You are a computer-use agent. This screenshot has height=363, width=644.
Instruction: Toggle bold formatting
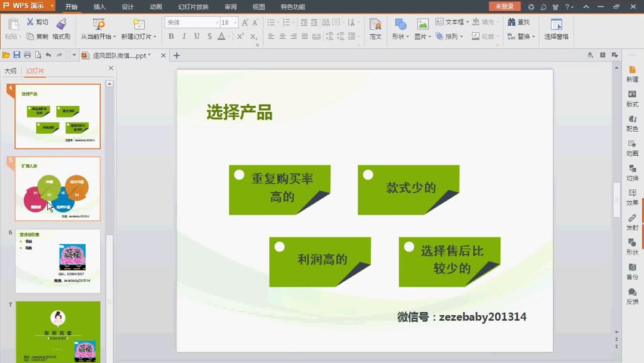pos(171,36)
